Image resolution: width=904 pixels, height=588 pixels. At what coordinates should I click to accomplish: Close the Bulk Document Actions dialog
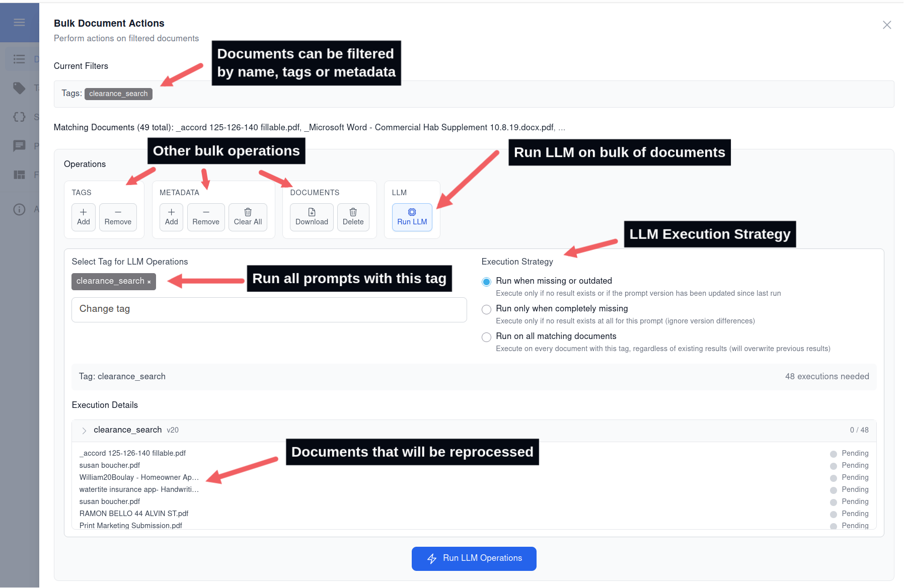887,25
